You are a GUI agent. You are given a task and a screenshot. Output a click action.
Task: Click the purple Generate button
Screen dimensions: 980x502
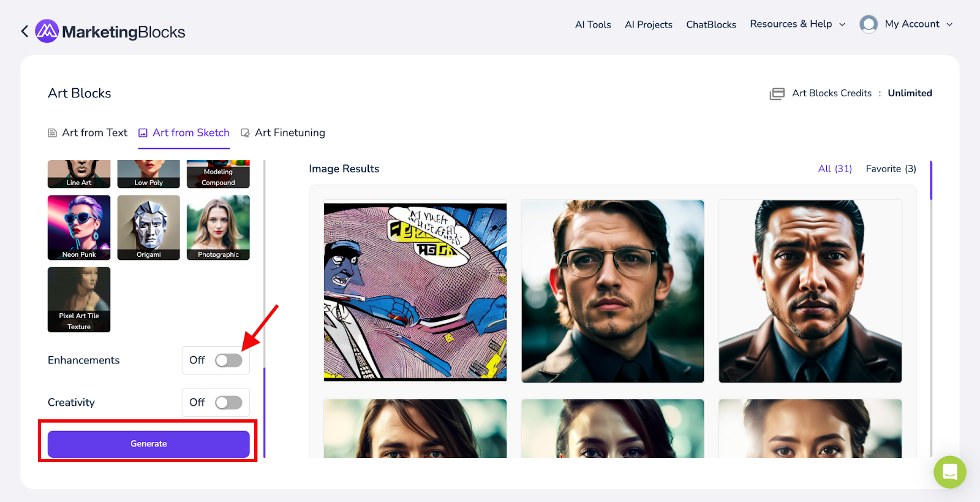149,444
